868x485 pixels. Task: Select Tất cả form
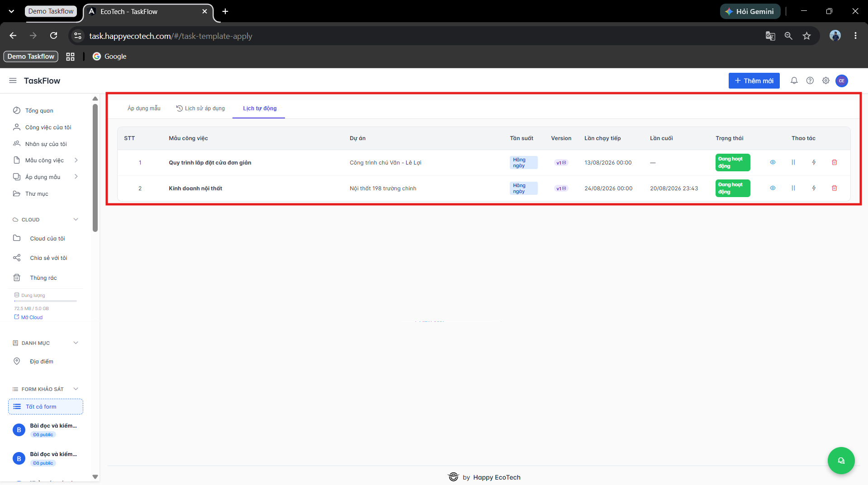pos(45,406)
